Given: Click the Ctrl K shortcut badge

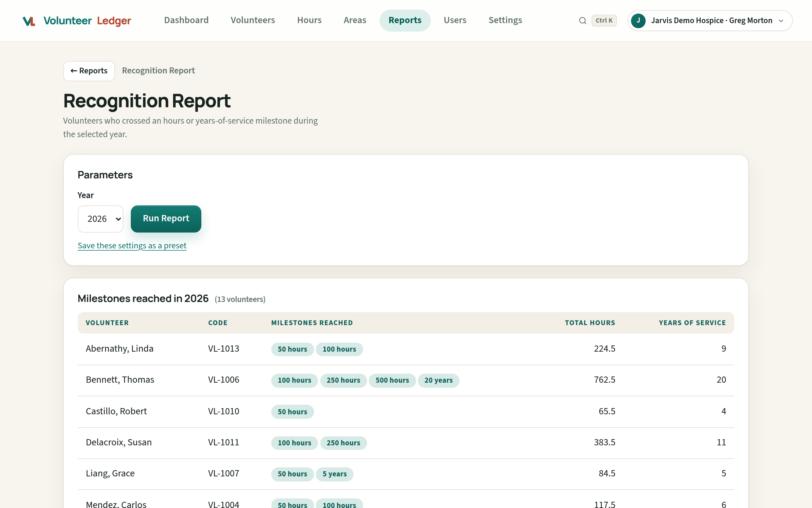Looking at the screenshot, I should click(604, 21).
